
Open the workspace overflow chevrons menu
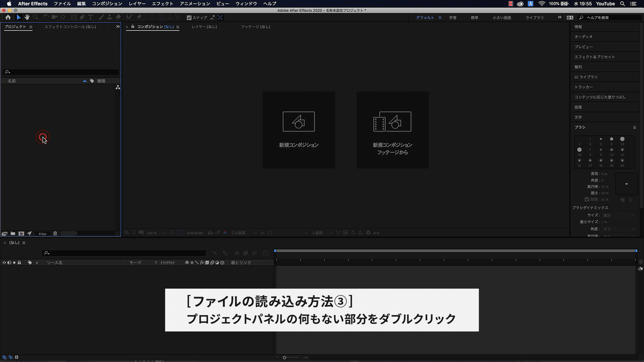tap(560, 17)
